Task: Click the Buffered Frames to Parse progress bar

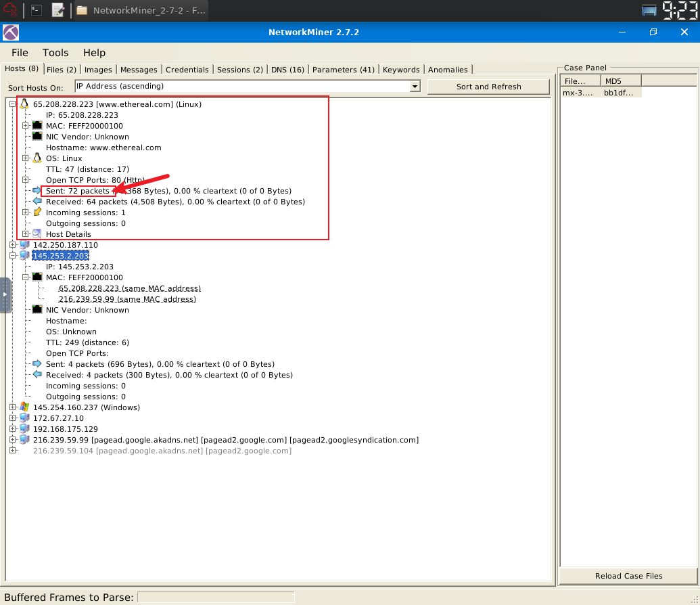Action: pyautogui.click(x=216, y=597)
